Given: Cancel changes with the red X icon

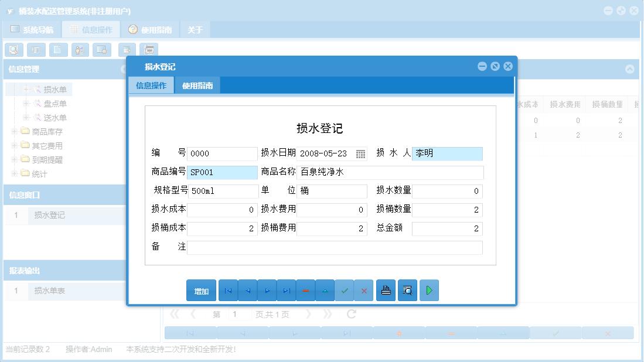Looking at the screenshot, I should [364, 290].
